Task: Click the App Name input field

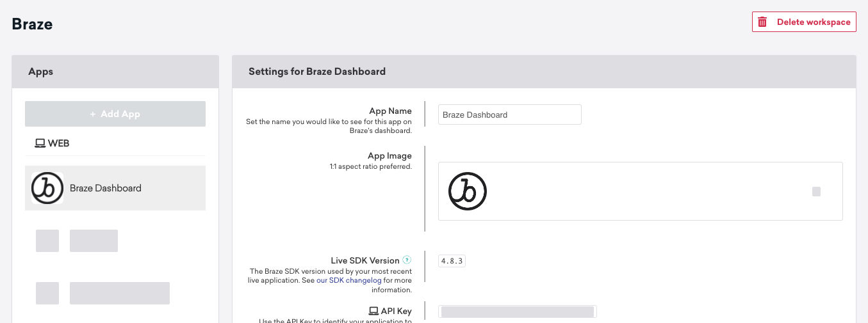Action: click(510, 114)
